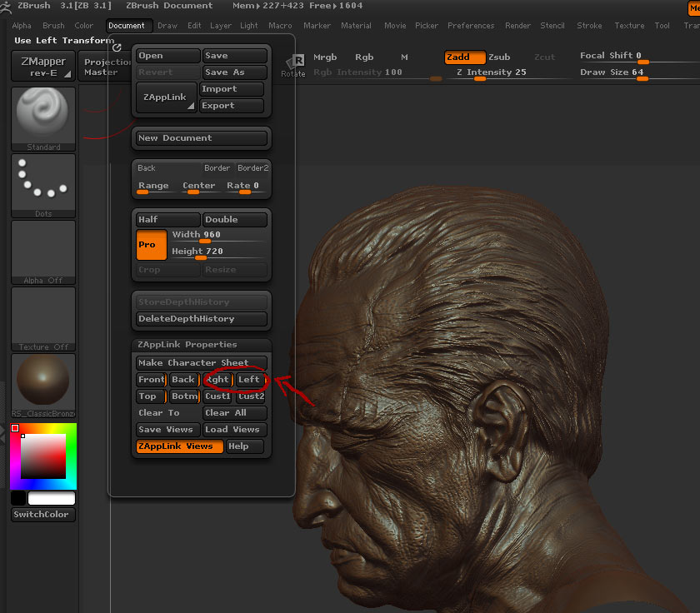
Task: Open the Standard brush thumbnail picker
Action: 43,118
